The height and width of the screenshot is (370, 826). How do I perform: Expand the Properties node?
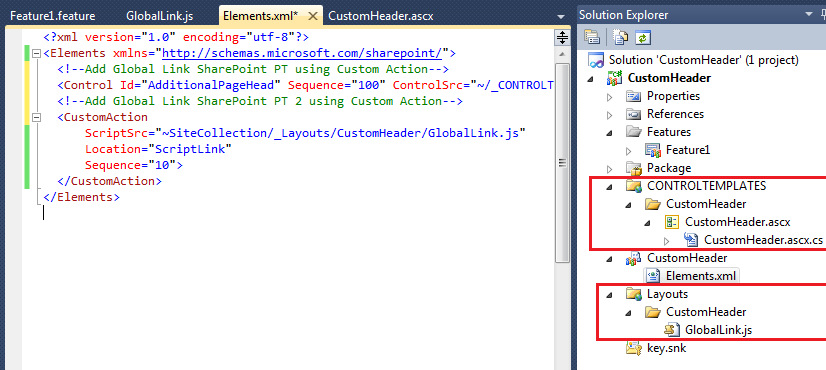610,97
